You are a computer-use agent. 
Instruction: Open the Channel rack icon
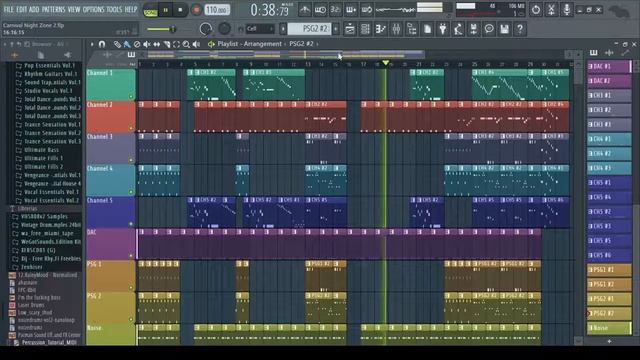[365, 29]
